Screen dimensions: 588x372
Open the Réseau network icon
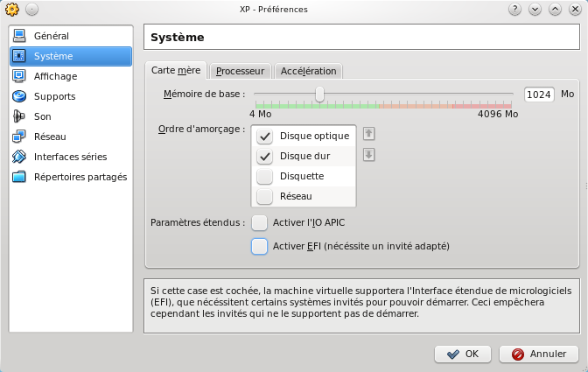pos(19,137)
